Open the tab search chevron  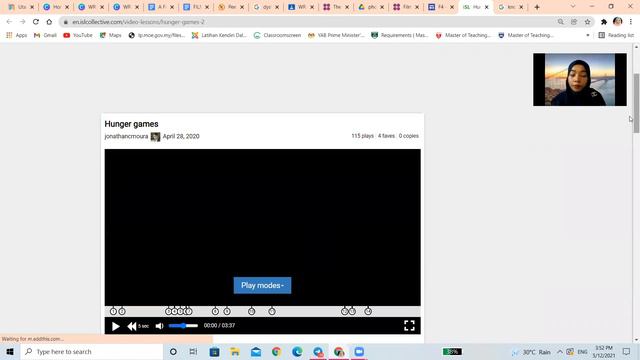[x=573, y=7]
